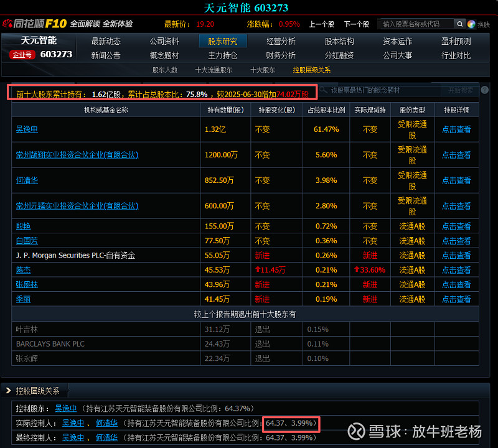
Task: View 点击查看 for J. P. Morgan Securities
Action: point(456,255)
